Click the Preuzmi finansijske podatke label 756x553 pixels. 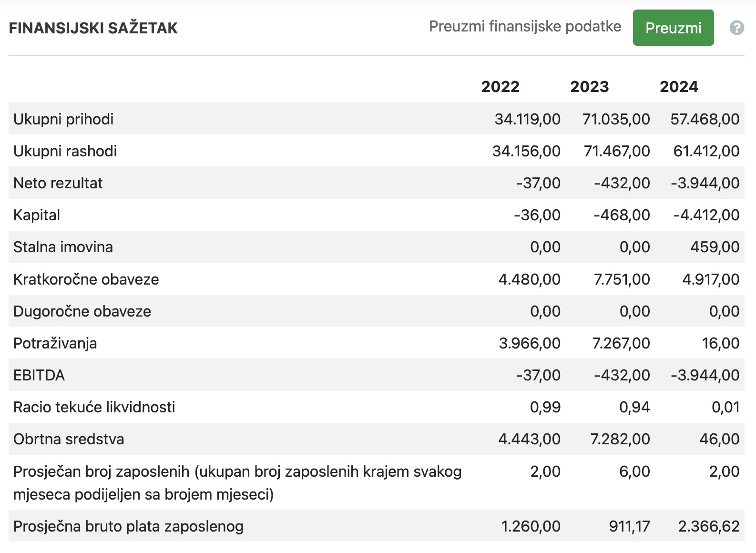coord(525,26)
